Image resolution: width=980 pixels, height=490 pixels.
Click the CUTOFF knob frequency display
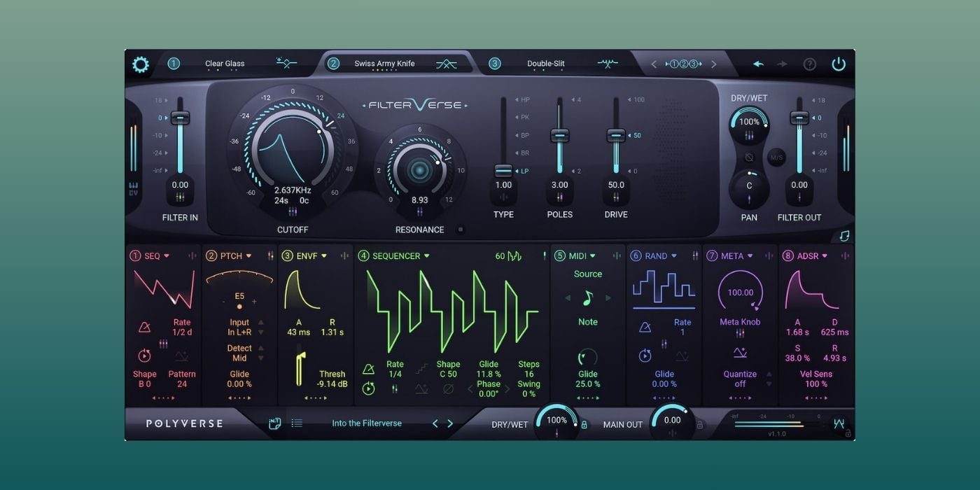(x=293, y=190)
